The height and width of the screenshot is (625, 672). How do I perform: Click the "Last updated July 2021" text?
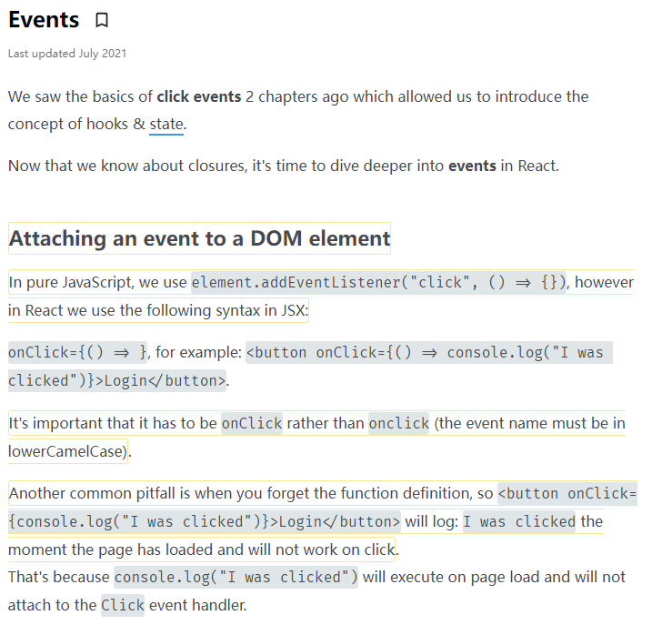click(x=67, y=54)
